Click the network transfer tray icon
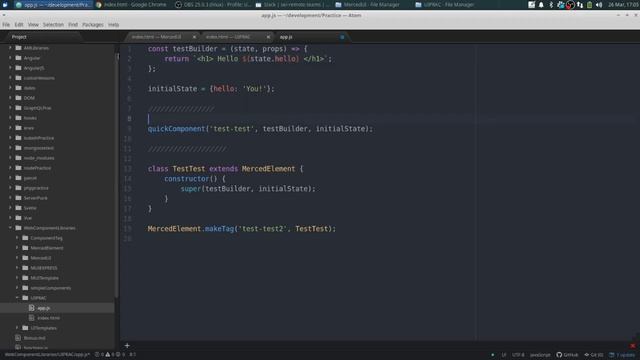Image resolution: width=640 pixels, height=360 pixels. tap(580, 5)
